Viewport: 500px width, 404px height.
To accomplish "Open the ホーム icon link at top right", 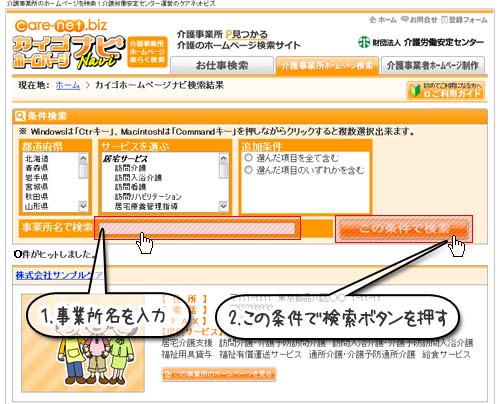I will [x=383, y=20].
